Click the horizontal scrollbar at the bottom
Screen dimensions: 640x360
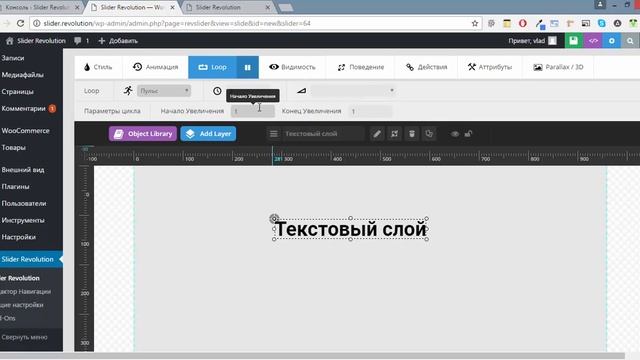pos(313,356)
